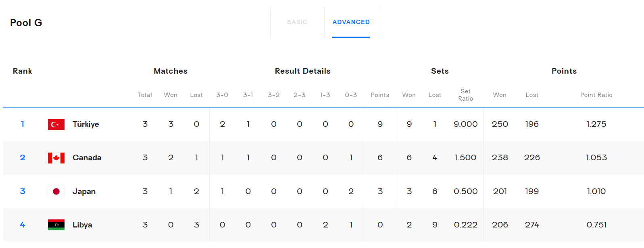Switch to the BASIC tab
644x248 pixels.
[x=297, y=22]
